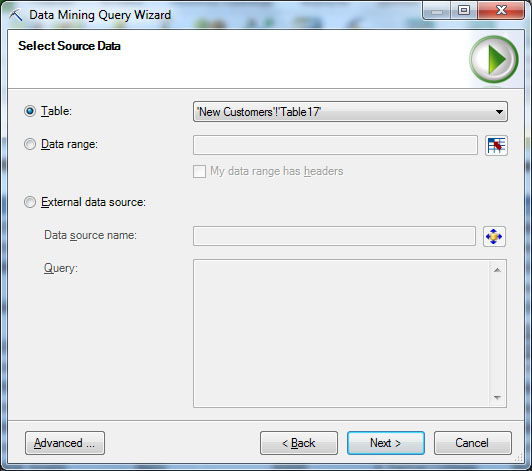This screenshot has width=532, height=471.
Task: Choose the Data range radio option
Action: (x=30, y=144)
